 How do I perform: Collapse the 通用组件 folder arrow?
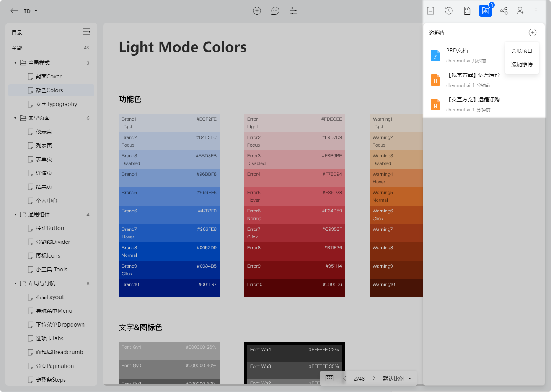point(15,214)
